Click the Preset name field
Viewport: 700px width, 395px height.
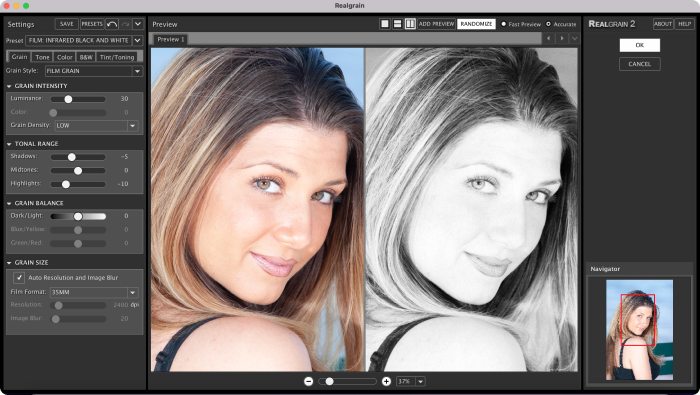(x=79, y=40)
